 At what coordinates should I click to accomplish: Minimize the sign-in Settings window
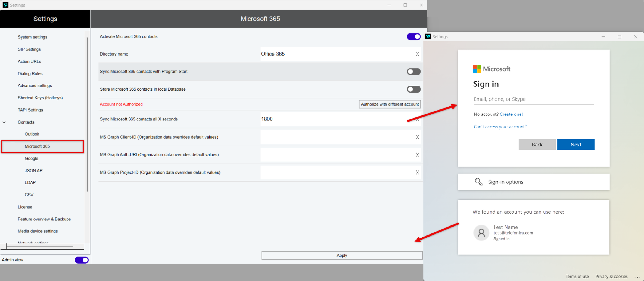pos(603,37)
